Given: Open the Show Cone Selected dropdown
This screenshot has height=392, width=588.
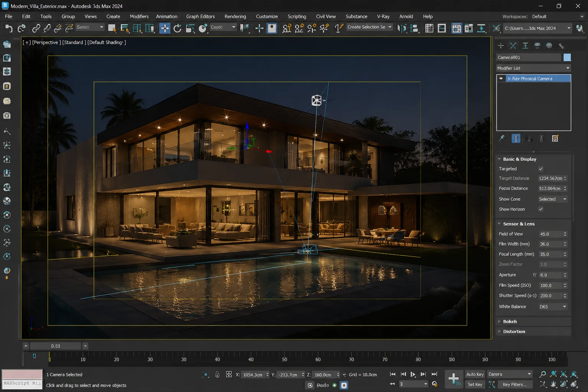Looking at the screenshot, I should [552, 199].
